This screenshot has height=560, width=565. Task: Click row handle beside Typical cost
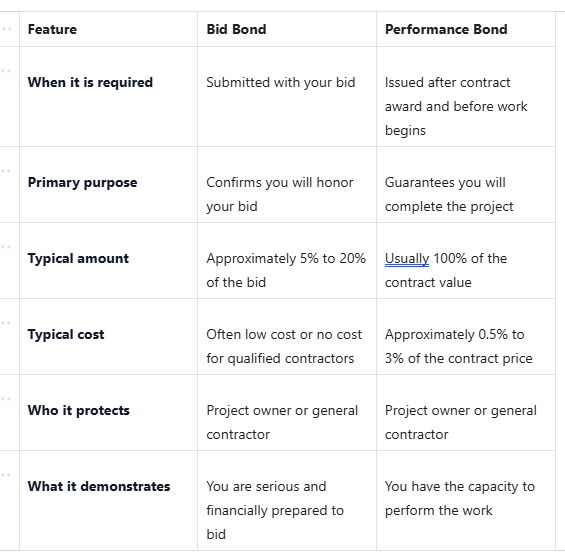(x=6, y=323)
